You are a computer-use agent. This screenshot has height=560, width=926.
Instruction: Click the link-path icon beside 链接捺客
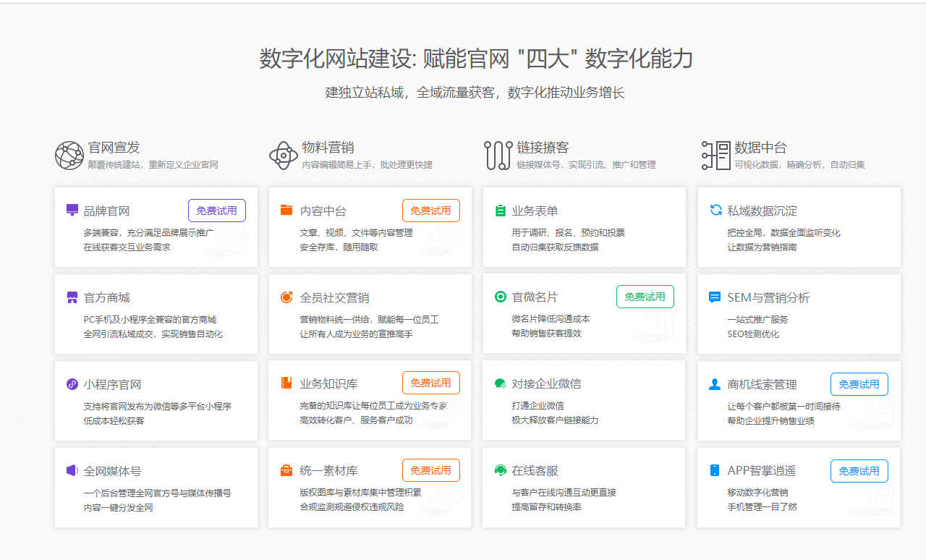click(x=498, y=155)
